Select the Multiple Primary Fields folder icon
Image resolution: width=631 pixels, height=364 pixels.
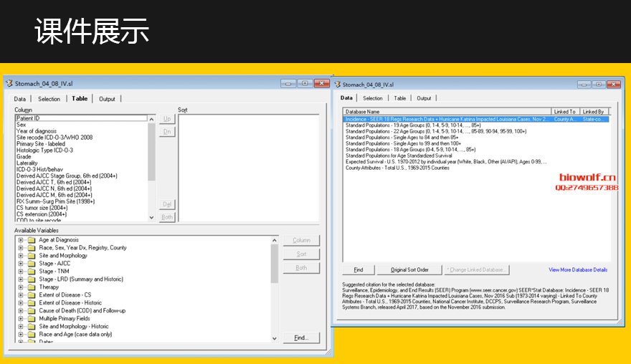click(32, 319)
